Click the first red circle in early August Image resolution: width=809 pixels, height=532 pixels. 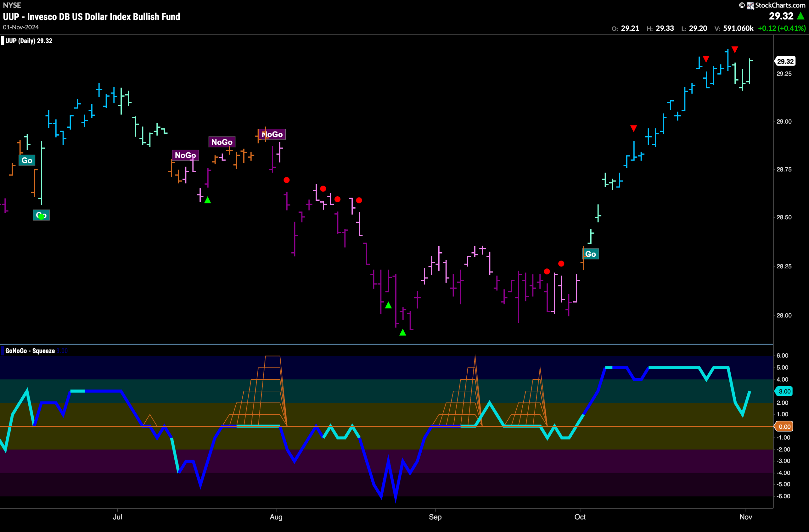pos(287,180)
